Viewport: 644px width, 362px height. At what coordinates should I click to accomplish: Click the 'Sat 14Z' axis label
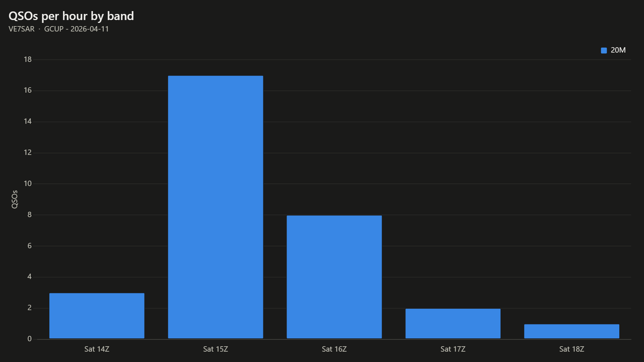97,349
